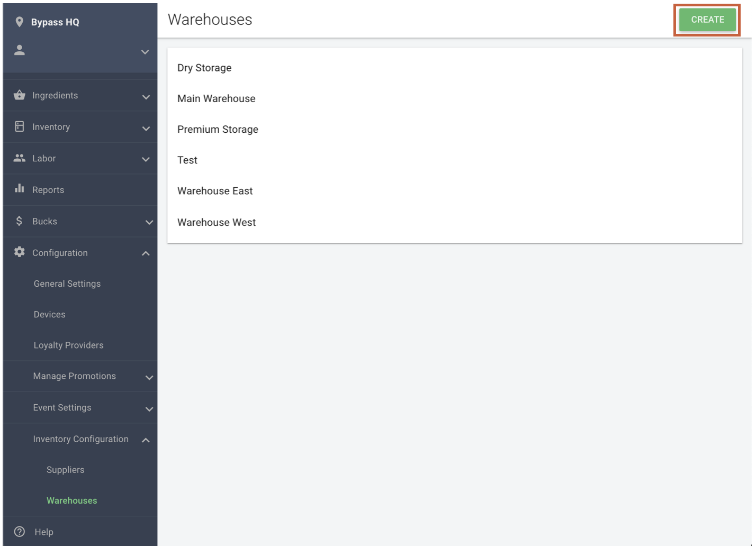The width and height of the screenshot is (756, 547).
Task: Open the Dry Storage warehouse row
Action: tap(455, 68)
